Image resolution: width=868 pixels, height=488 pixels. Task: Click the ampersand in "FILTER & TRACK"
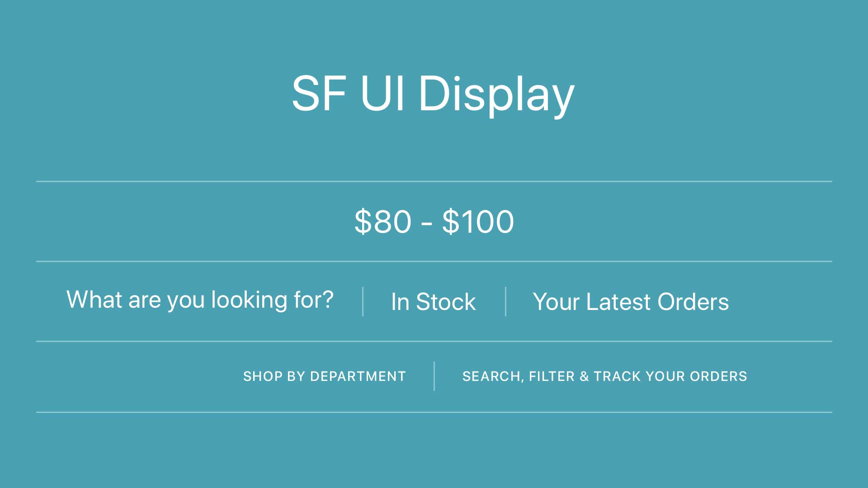click(x=584, y=376)
